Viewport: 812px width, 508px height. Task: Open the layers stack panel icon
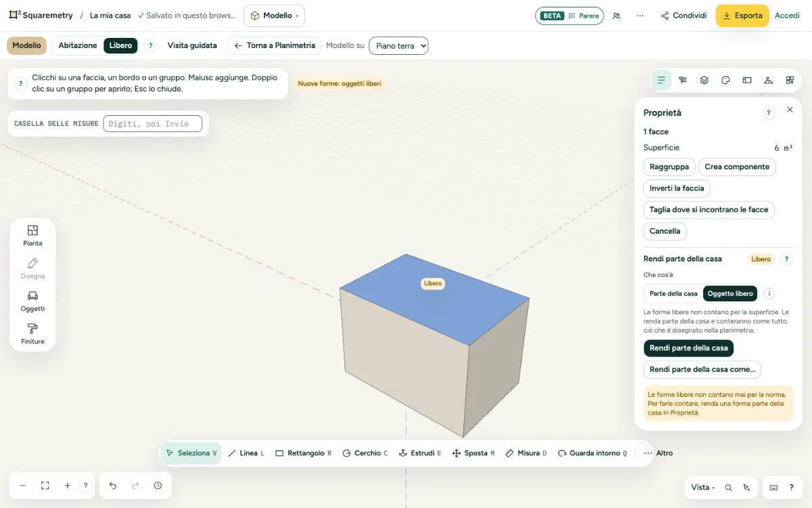(x=704, y=80)
